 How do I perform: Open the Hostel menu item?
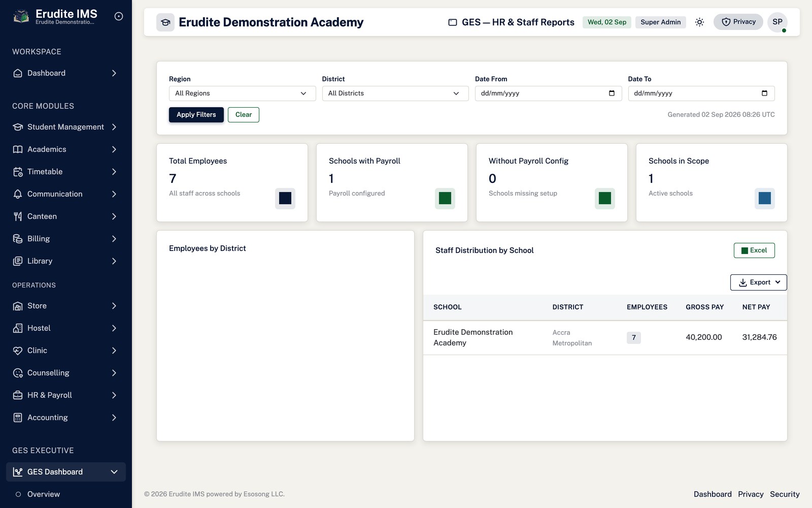point(66,328)
